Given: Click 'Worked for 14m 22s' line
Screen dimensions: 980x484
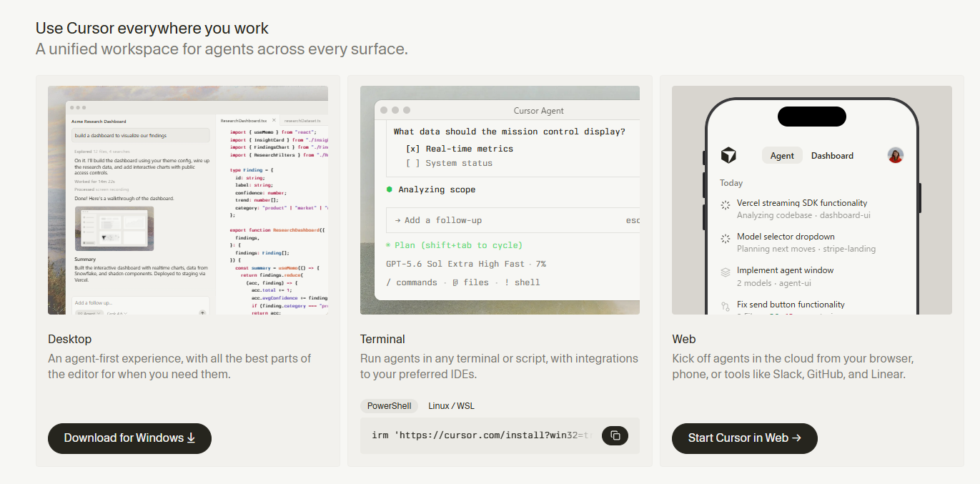Looking at the screenshot, I should 94,182.
